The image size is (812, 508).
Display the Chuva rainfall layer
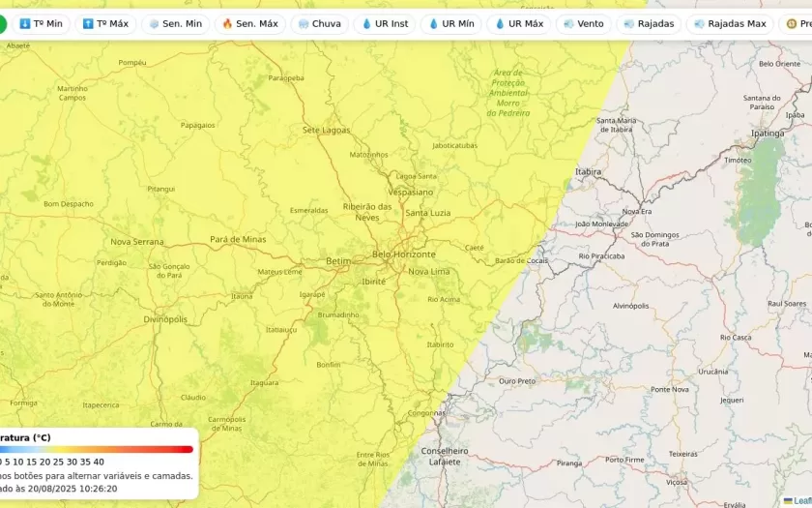tap(319, 23)
